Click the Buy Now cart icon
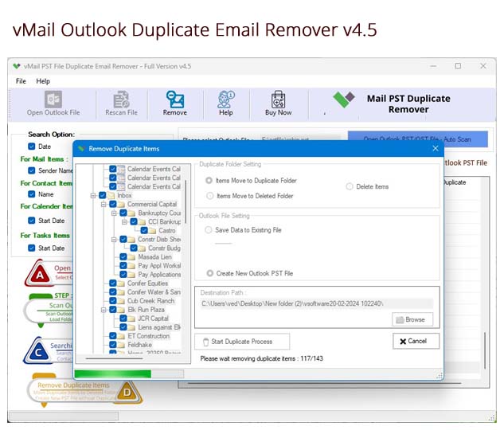 coord(278,100)
